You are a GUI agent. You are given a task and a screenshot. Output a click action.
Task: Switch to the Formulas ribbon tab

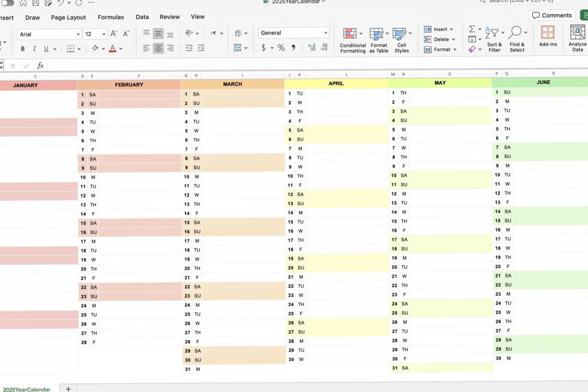pos(110,16)
